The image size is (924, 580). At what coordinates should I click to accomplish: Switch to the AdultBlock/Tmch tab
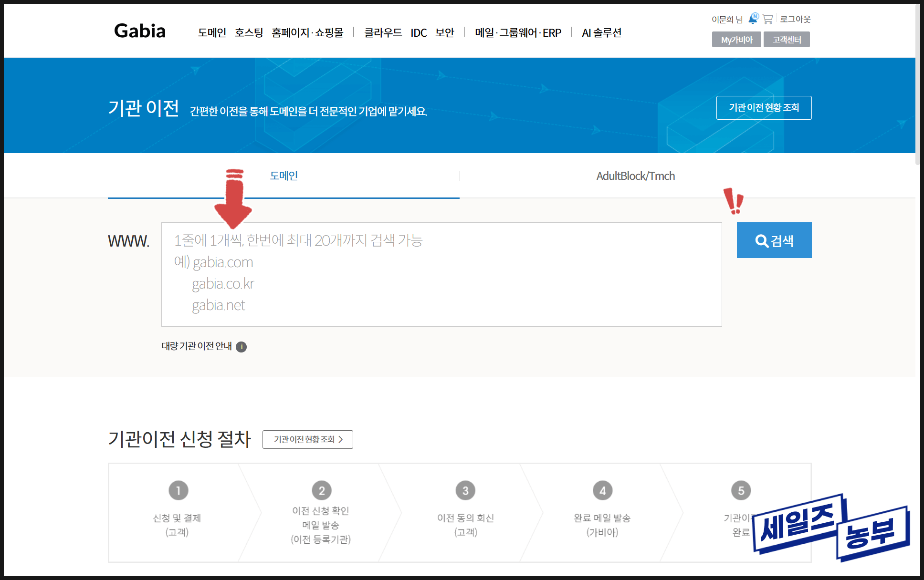(x=635, y=176)
